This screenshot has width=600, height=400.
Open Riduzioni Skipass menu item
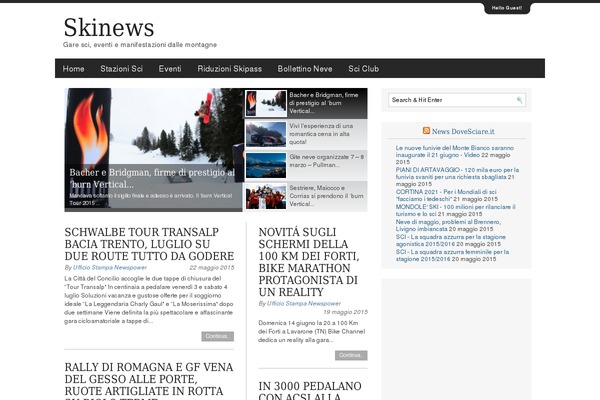230,69
